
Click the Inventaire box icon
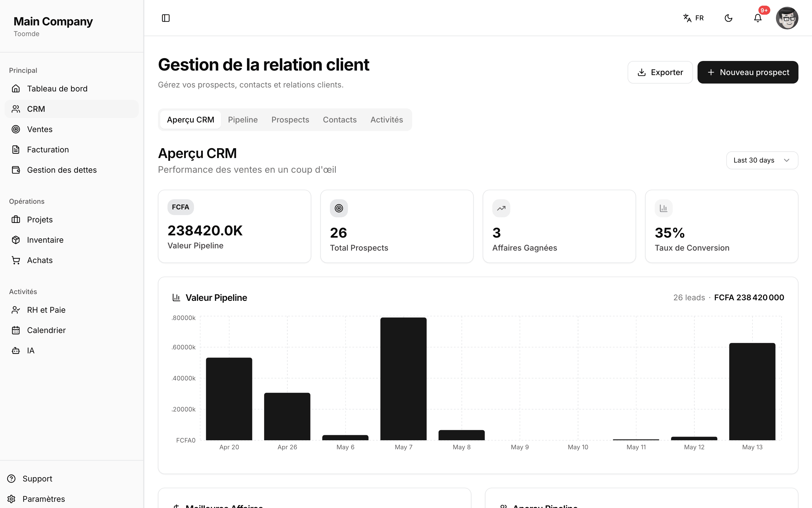click(x=16, y=240)
